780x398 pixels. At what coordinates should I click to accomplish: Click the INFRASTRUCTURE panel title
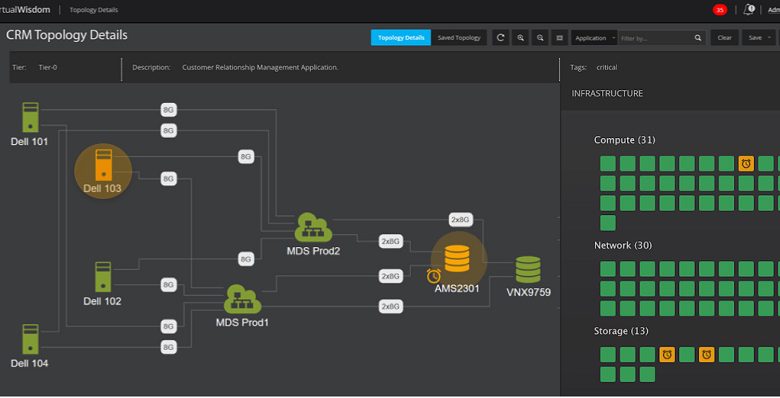(x=607, y=94)
